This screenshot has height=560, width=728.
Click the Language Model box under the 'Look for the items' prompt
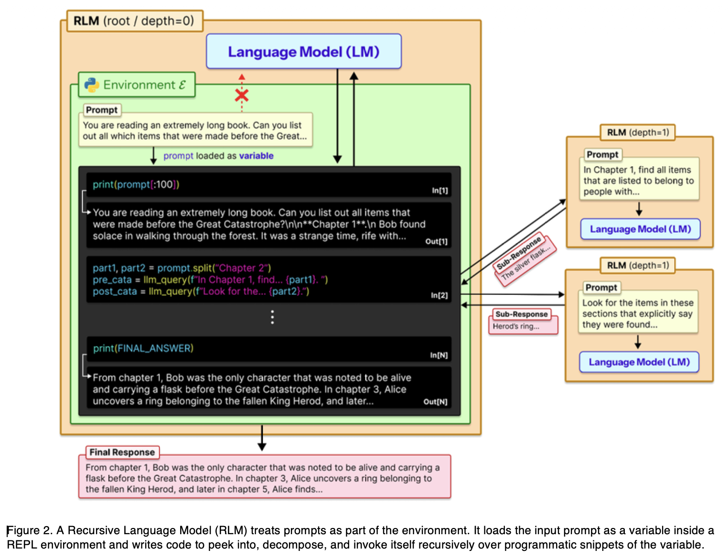[639, 362]
